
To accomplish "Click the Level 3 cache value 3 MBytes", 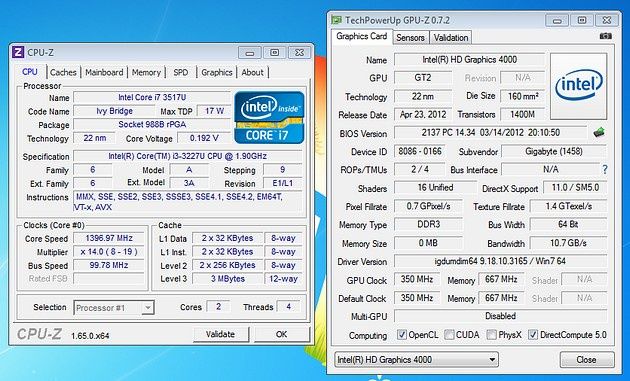I will click(227, 279).
